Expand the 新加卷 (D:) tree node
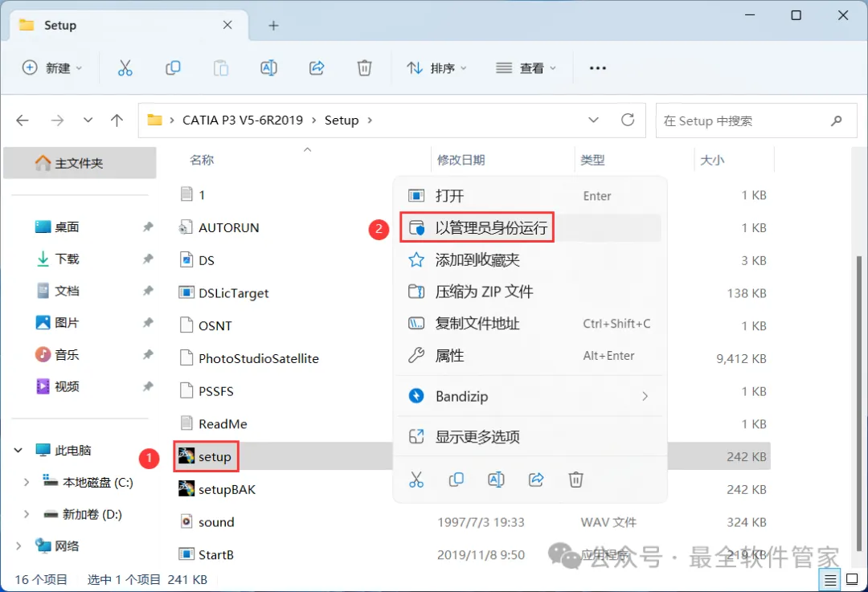The height and width of the screenshot is (592, 868). point(26,515)
